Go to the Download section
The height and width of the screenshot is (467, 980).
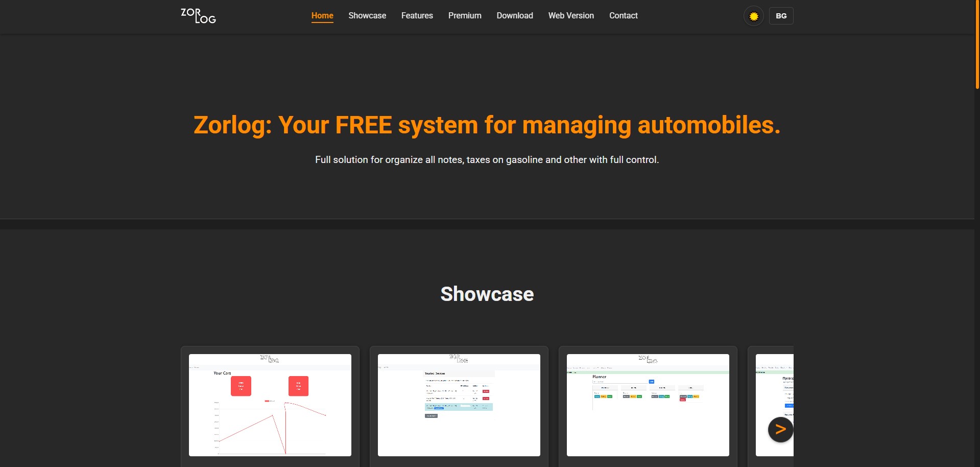point(515,16)
